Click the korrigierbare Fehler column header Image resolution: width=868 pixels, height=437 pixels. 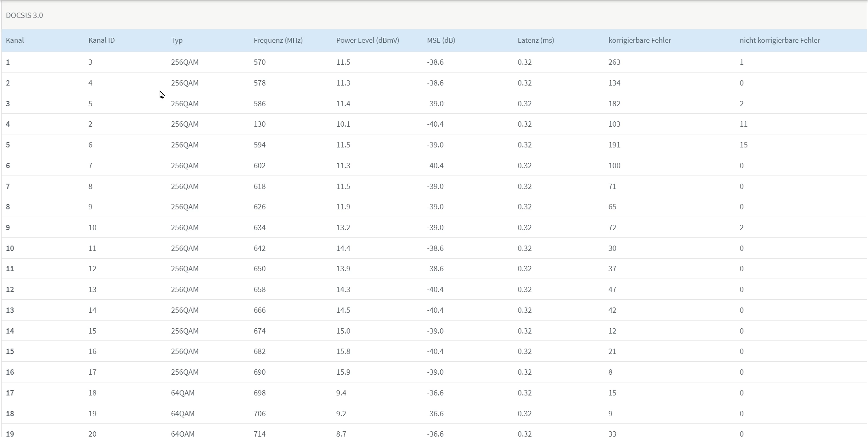click(639, 40)
